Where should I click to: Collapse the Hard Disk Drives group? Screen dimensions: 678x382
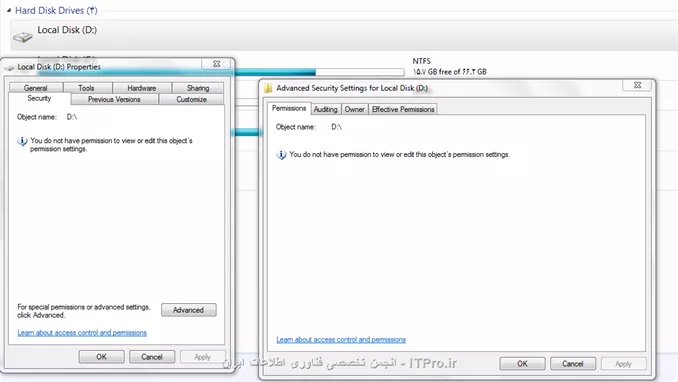[9, 10]
